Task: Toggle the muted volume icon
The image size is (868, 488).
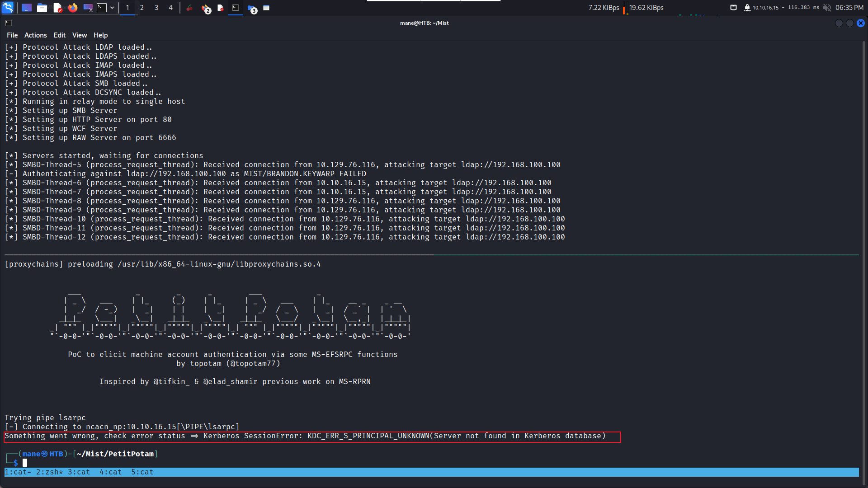Action: click(x=827, y=8)
